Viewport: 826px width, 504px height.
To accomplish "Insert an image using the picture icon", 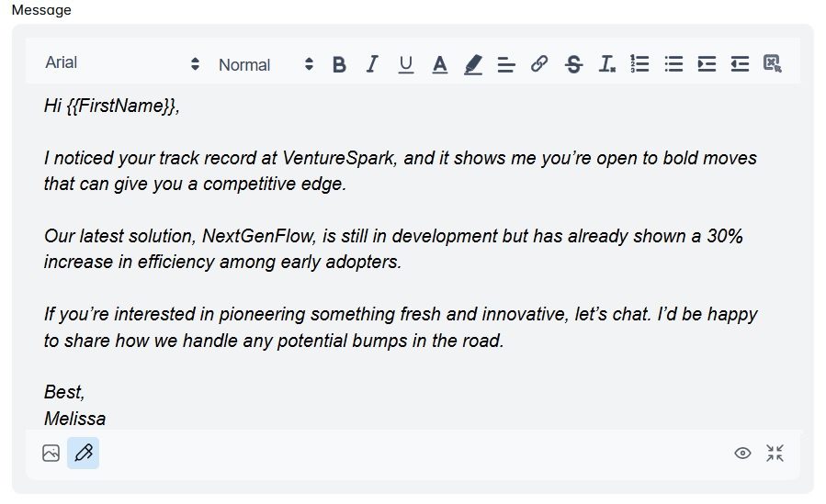I will point(51,453).
